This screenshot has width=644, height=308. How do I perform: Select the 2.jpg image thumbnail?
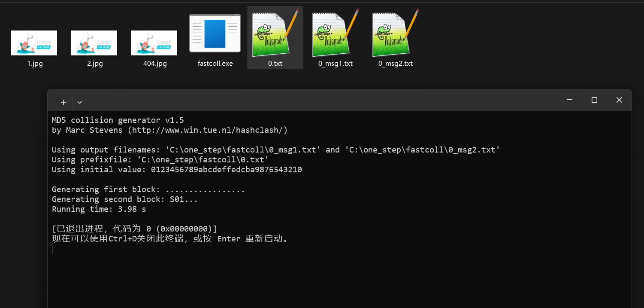94,43
